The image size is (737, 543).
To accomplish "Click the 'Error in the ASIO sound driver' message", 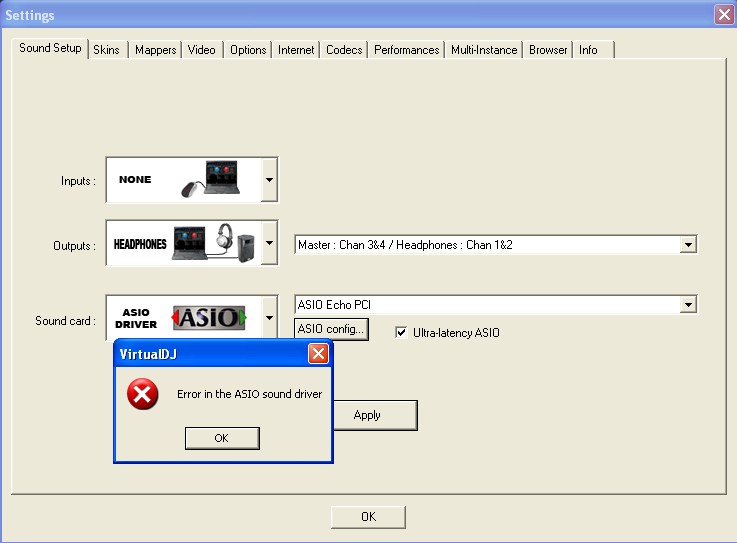I will click(x=250, y=394).
